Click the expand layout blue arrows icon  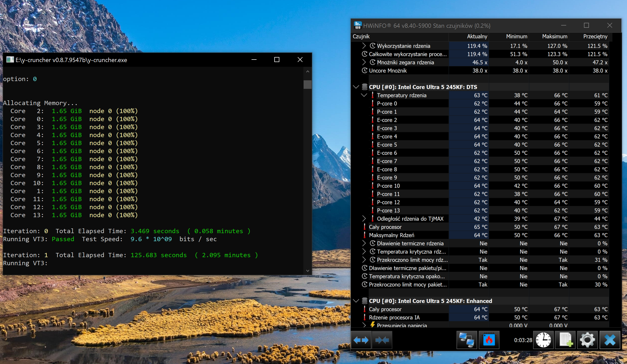click(x=361, y=340)
